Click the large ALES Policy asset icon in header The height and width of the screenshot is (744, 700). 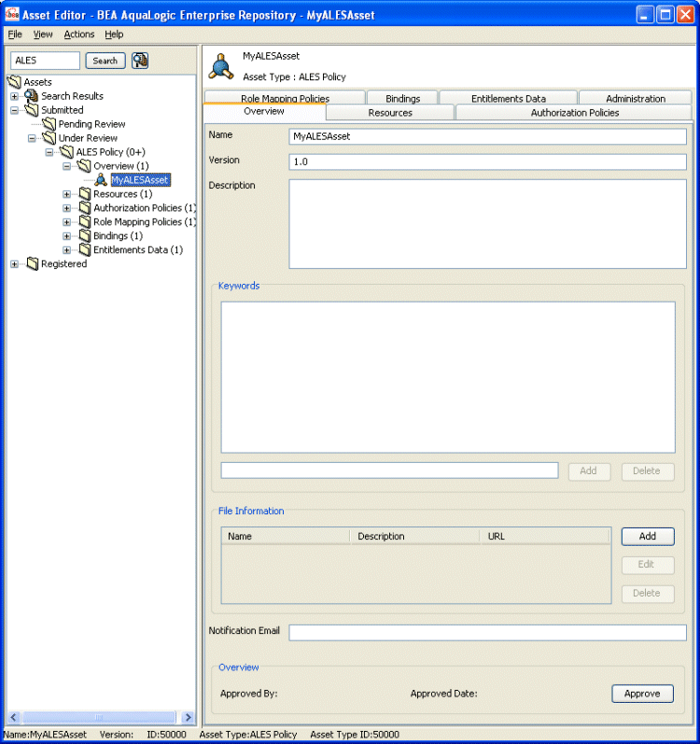click(x=221, y=66)
